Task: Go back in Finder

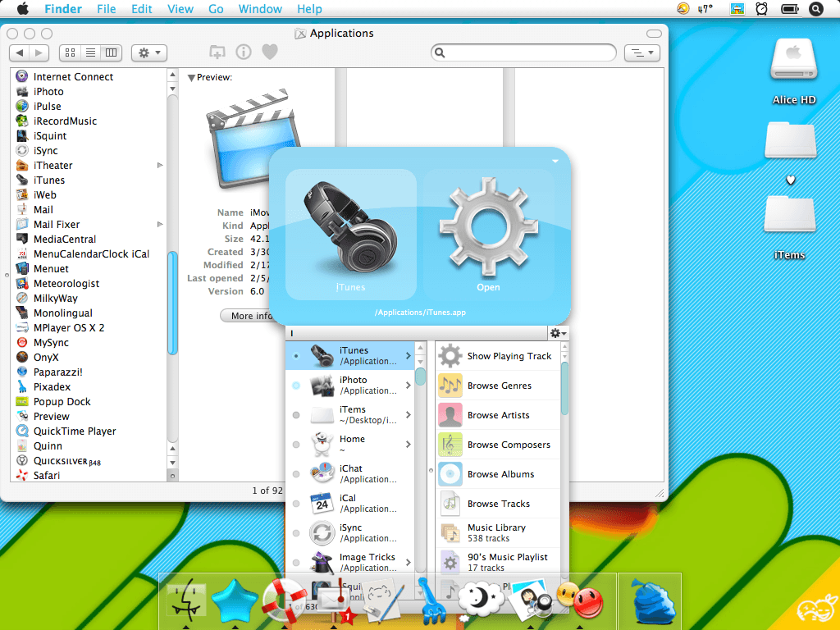Action: coord(20,52)
